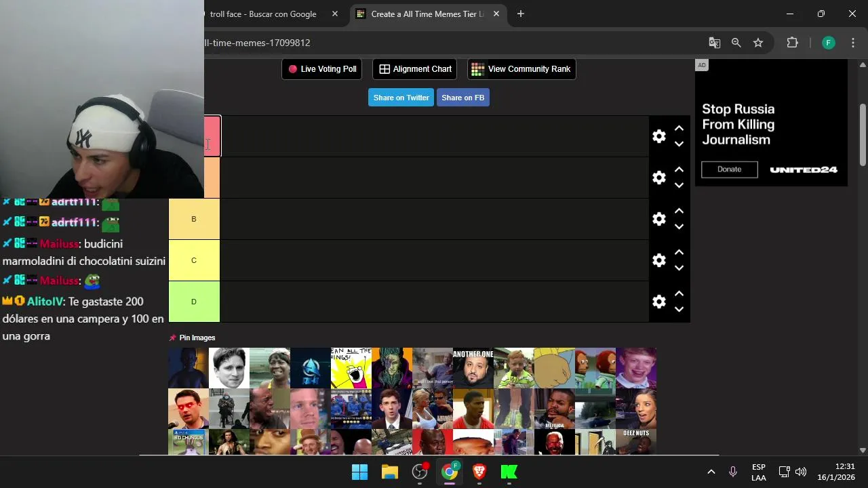868x488 pixels.
Task: Click the Live Voting Poll button
Action: point(322,69)
